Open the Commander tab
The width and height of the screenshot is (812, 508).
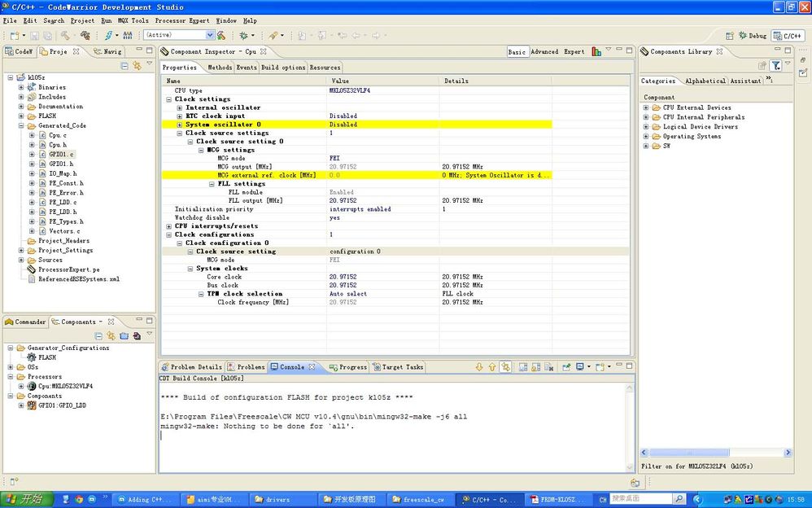tap(25, 322)
